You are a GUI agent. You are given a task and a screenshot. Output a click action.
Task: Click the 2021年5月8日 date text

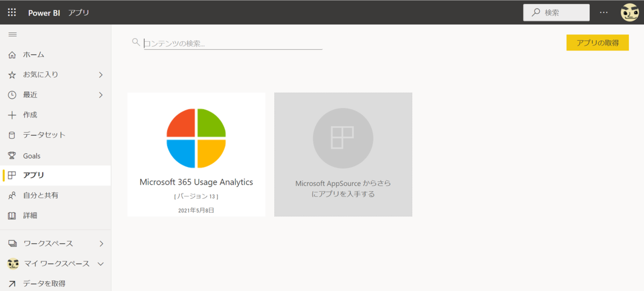pos(196,210)
